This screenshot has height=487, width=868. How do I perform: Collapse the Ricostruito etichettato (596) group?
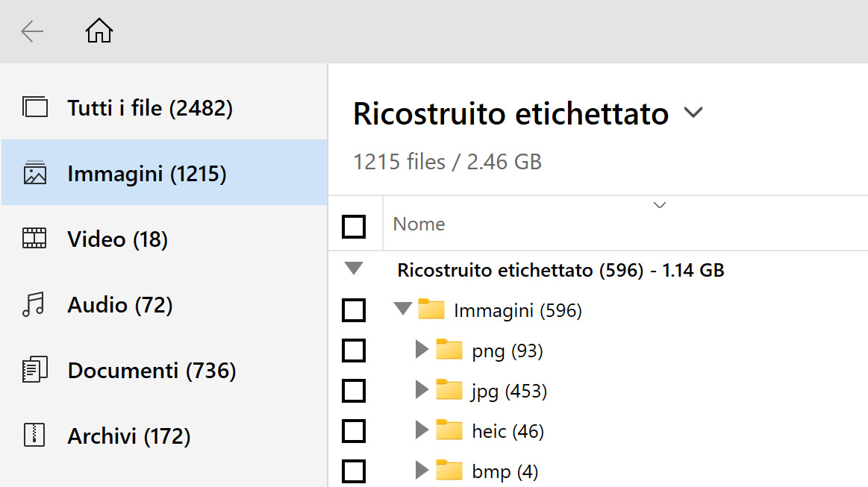[355, 269]
